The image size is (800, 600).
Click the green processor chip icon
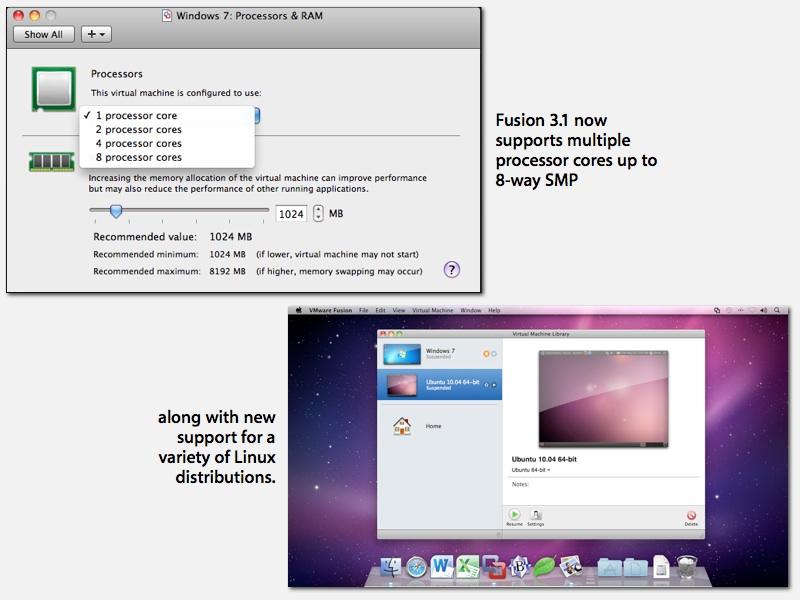pyautogui.click(x=54, y=89)
